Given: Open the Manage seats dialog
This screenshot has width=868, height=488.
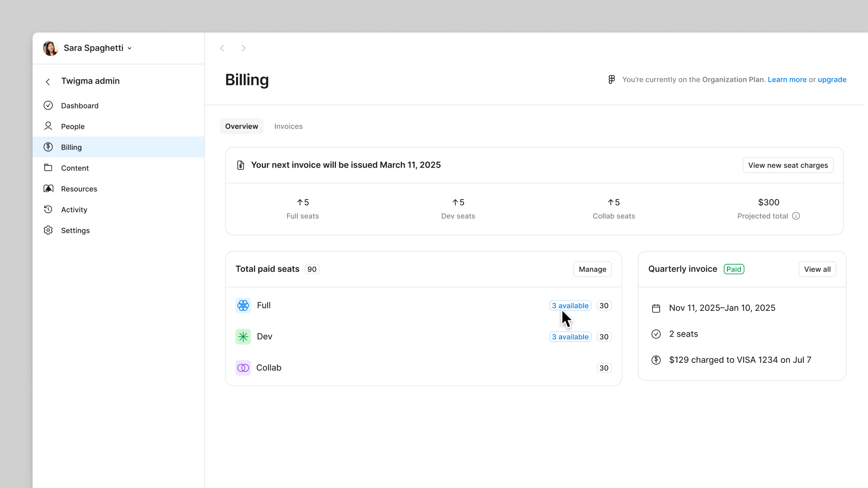Looking at the screenshot, I should click(593, 269).
